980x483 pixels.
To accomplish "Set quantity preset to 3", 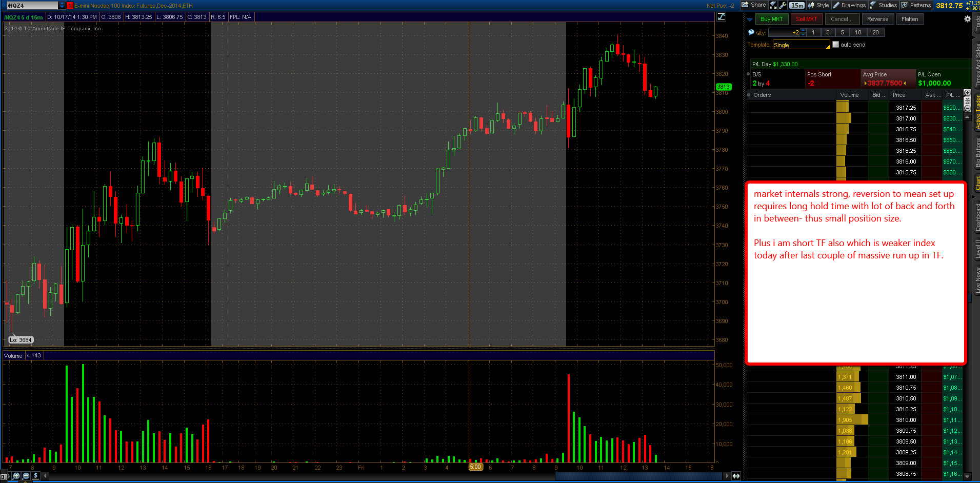I will pos(828,32).
